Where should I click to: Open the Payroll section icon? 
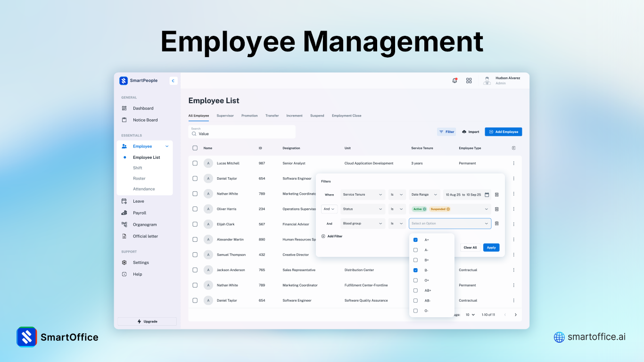pos(124,213)
